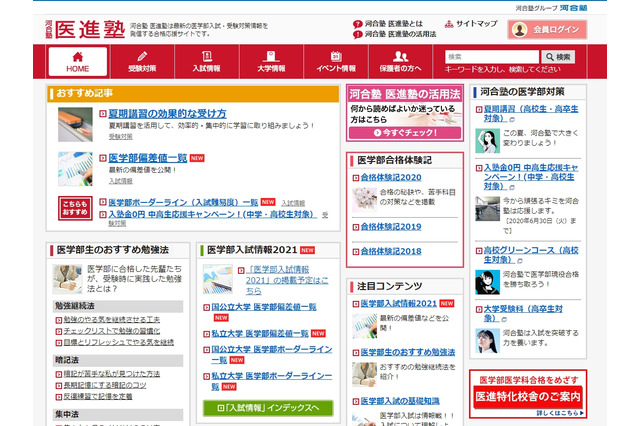640x426 pixels.
Task: Click the cherry blossom thumbnail under 合格体験記2020
Action: (364, 200)
